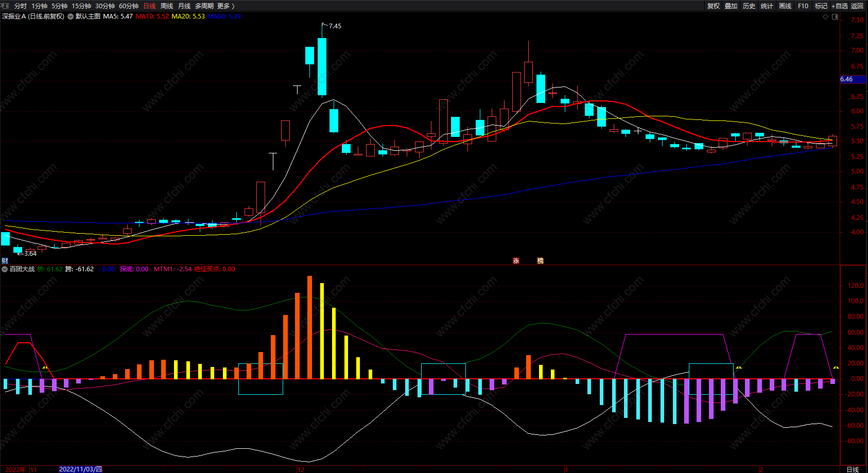The width and height of the screenshot is (868, 473).
Task: Click the yellow signal arrow near 2022/11/03
Action: pos(45,367)
